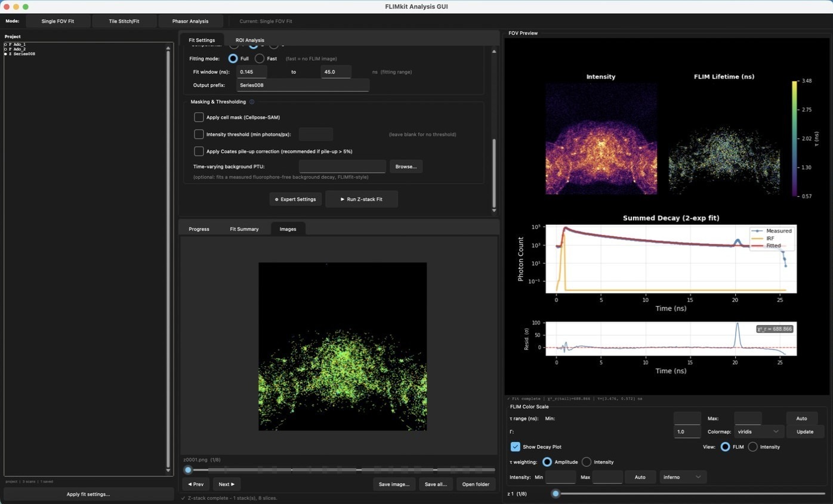This screenshot has width=833, height=504.
Task: Go to the Next image slice
Action: 227,484
